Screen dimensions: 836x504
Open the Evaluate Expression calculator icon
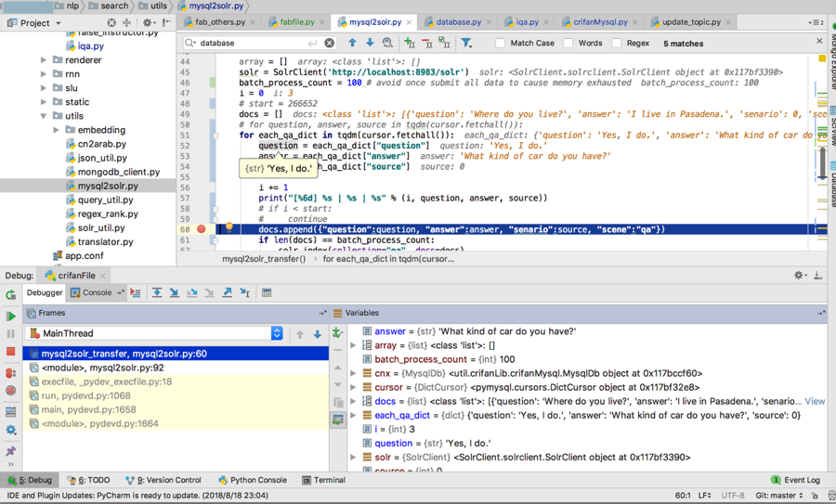[267, 293]
